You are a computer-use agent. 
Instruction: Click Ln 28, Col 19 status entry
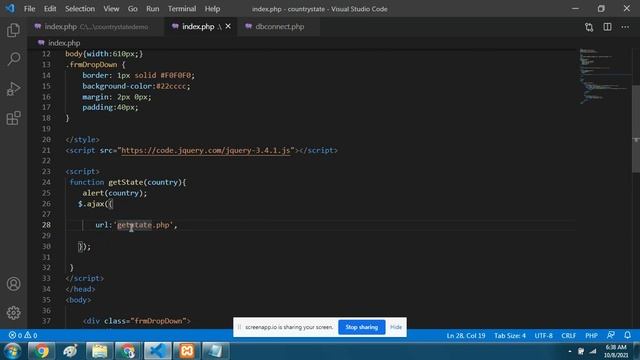(x=466, y=335)
